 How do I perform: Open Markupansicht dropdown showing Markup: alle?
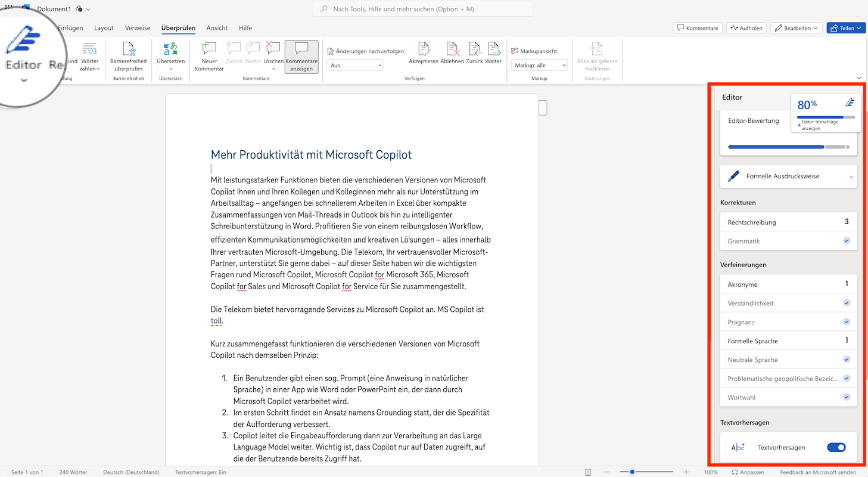pos(539,65)
